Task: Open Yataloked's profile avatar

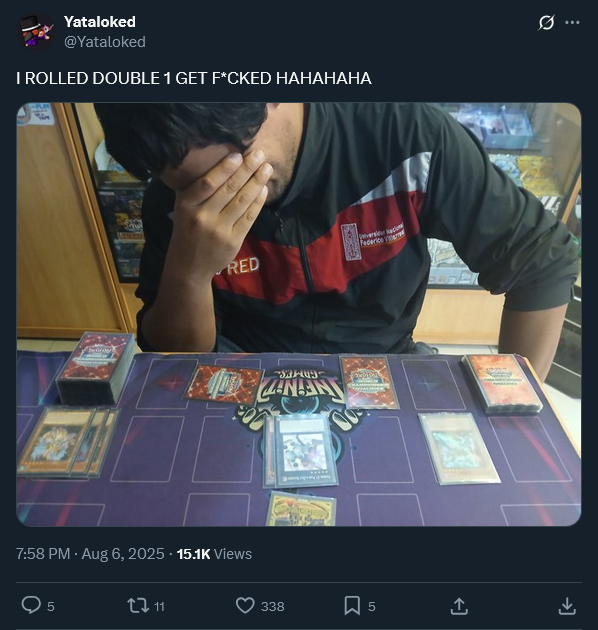Action: [x=36, y=32]
